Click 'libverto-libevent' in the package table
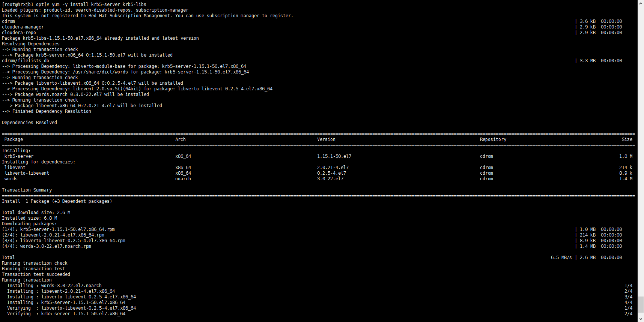Image resolution: width=644 pixels, height=322 pixels. coord(27,173)
